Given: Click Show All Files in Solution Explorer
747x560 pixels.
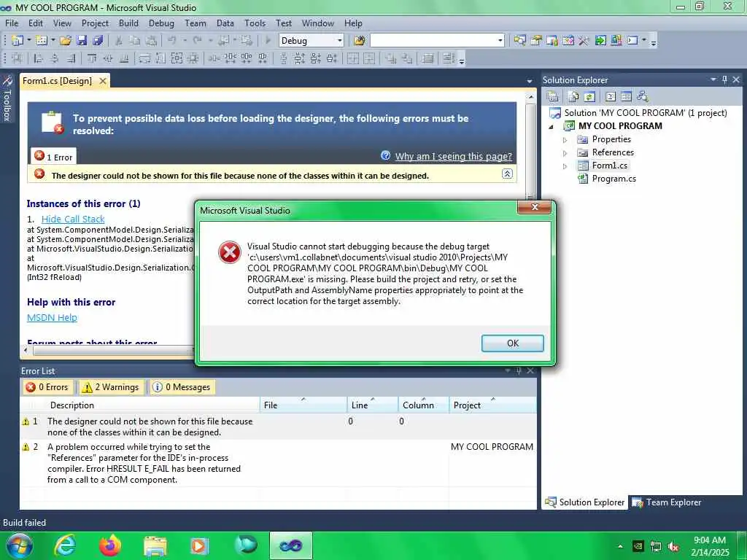Looking at the screenshot, I should click(573, 97).
